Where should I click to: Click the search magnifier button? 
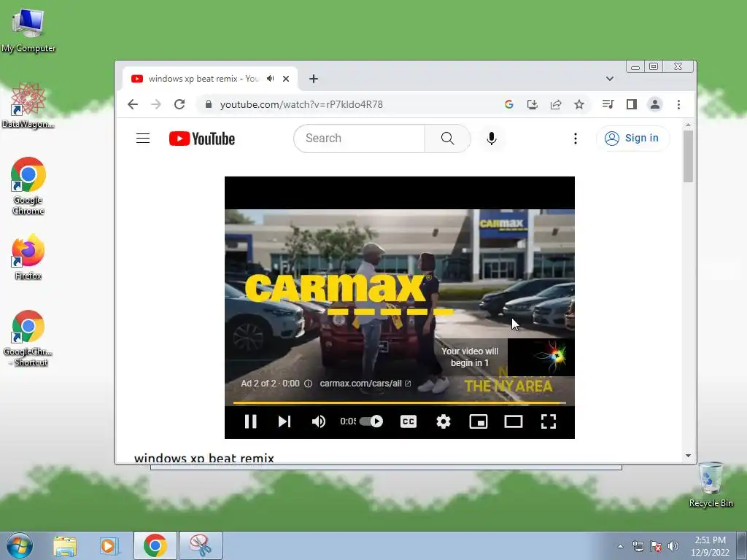coord(447,139)
